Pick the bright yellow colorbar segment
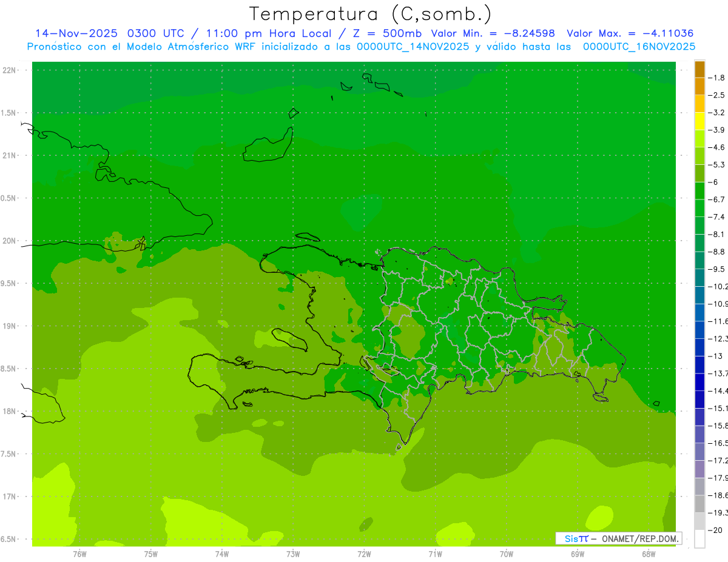Image resolution: width=728 pixels, height=562 pixels. point(699,121)
